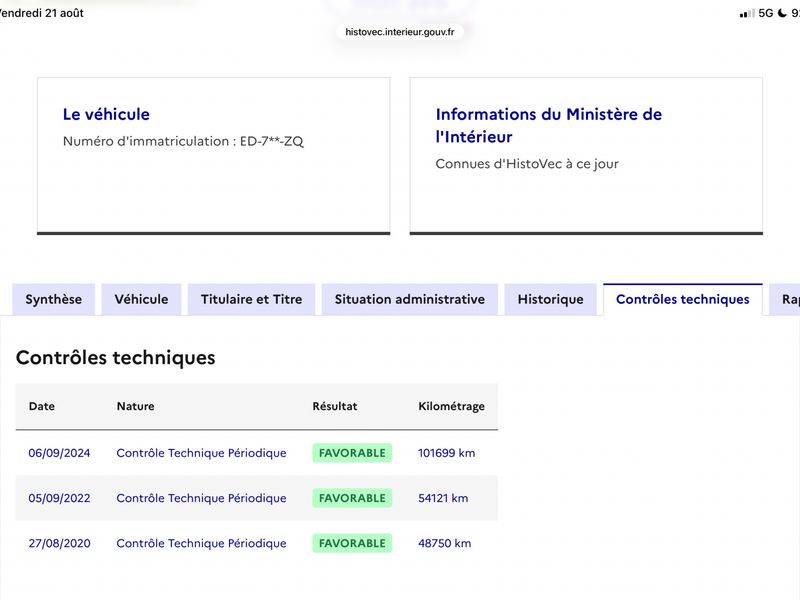Click the Contrôles techniques section heading

click(116, 358)
